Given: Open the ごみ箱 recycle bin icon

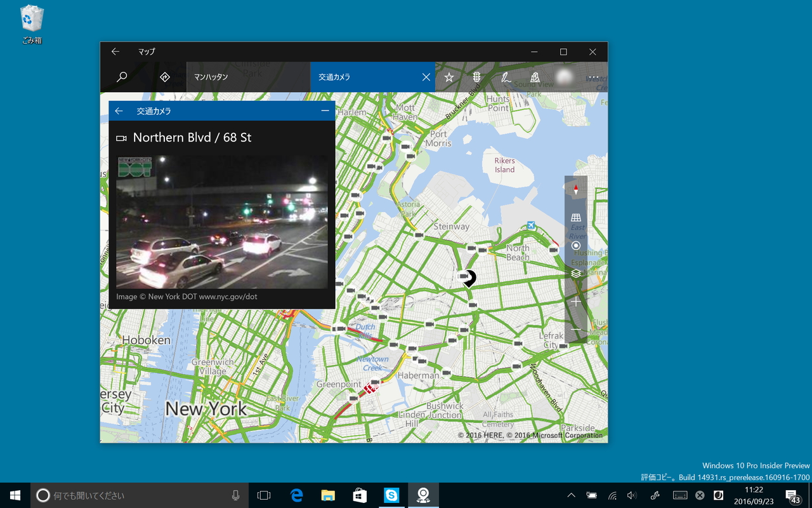Looking at the screenshot, I should point(32,25).
